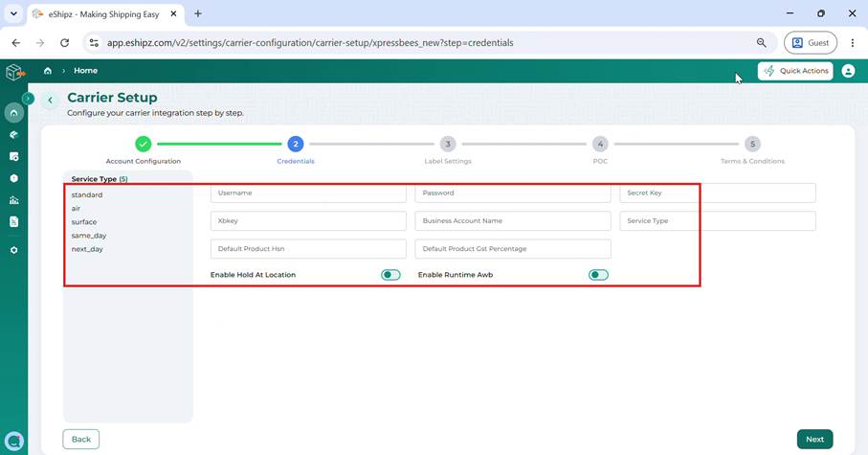This screenshot has width=868, height=455.
Task: Select step 5 Terms & Conditions
Action: click(752, 144)
